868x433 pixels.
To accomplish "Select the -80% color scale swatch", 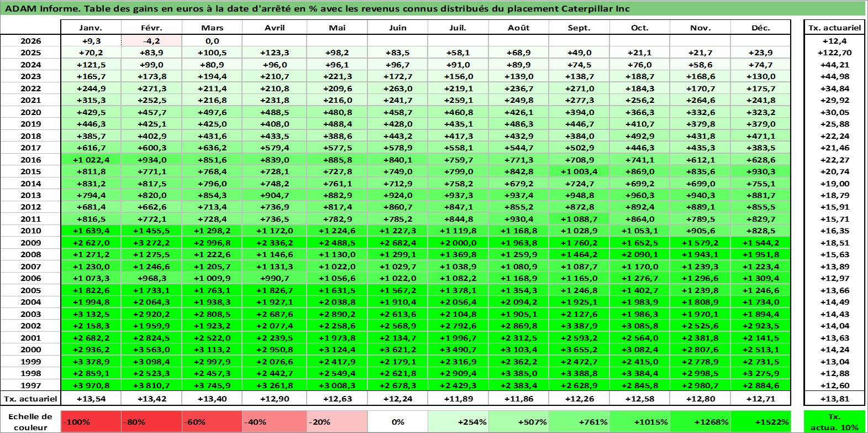I will pos(151,421).
